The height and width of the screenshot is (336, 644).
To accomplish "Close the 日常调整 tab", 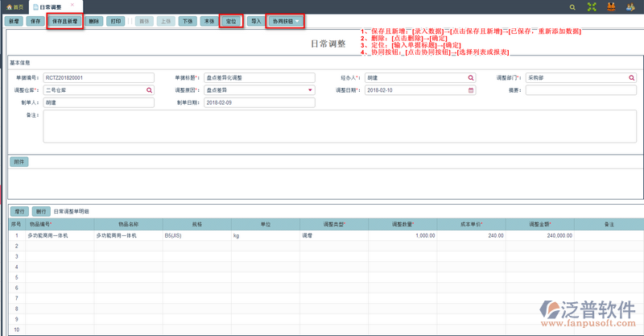I will tap(72, 6).
